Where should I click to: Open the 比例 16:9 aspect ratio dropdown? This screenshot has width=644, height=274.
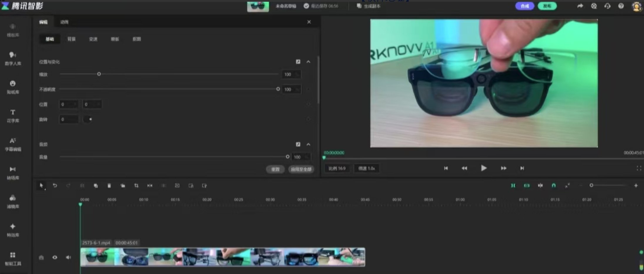pos(337,168)
